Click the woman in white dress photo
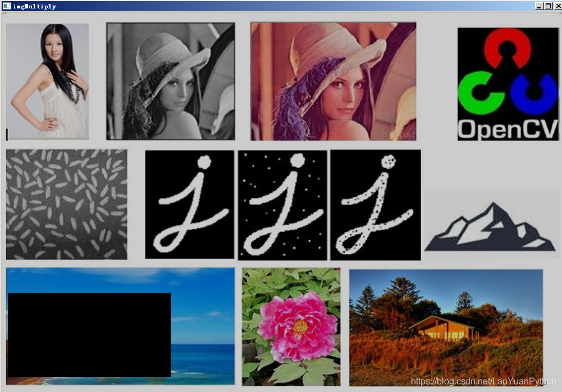562x392 pixels. pyautogui.click(x=47, y=81)
